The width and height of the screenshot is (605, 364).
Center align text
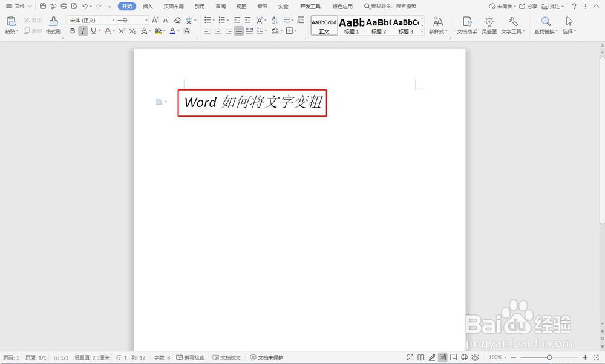click(x=218, y=31)
